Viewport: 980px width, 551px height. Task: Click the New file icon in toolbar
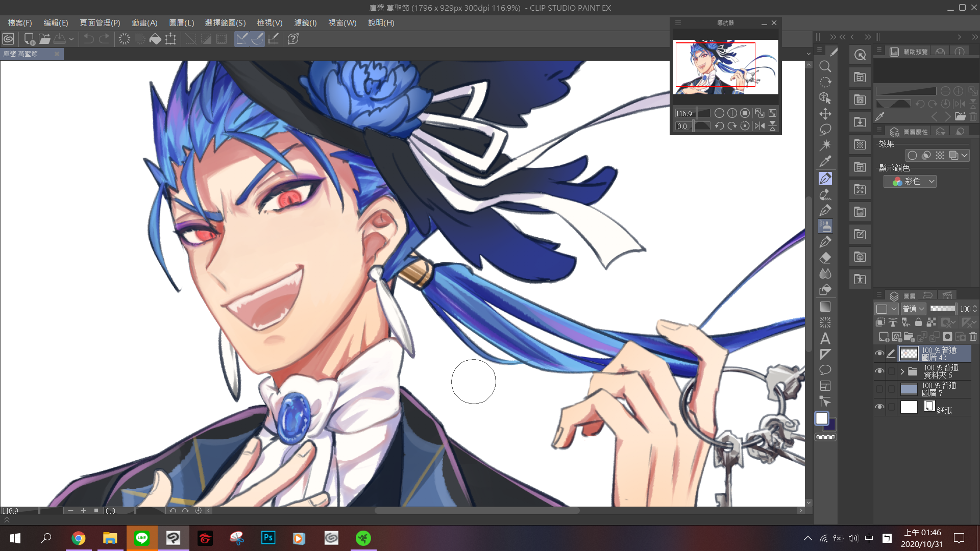point(29,39)
